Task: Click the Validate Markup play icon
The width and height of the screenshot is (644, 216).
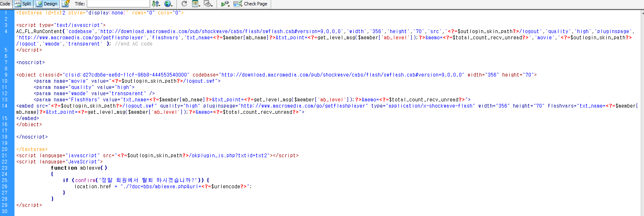Action: 225,4
